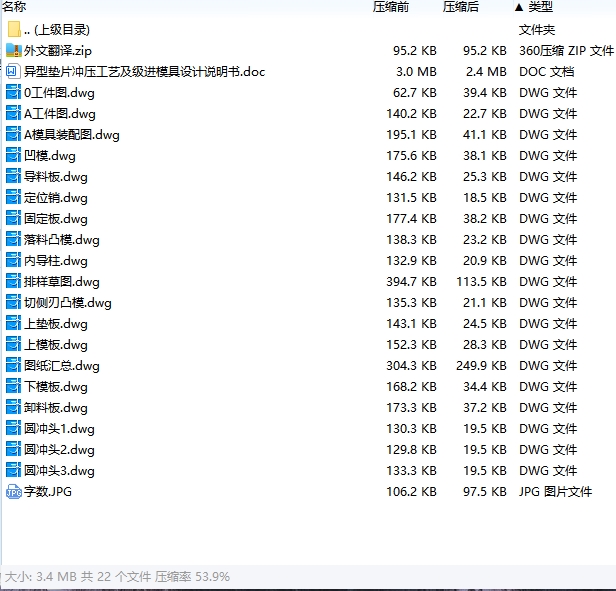Select file name A工件图.dwg
This screenshot has height=591, width=616.
pos(60,114)
